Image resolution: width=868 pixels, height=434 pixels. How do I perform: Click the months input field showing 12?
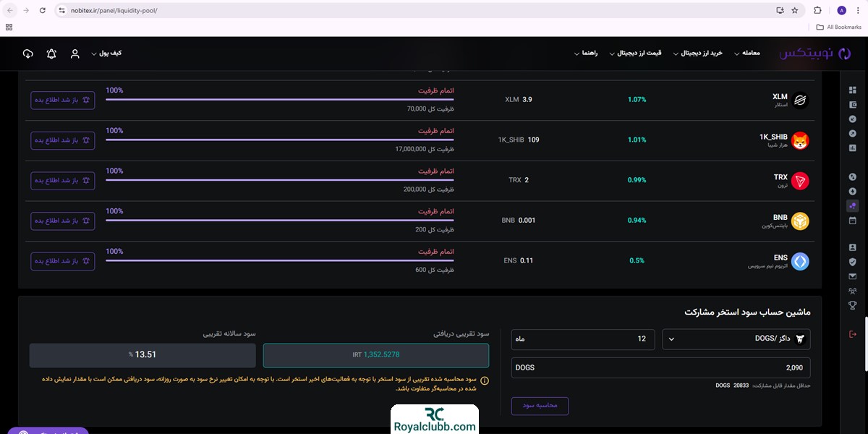tap(583, 339)
